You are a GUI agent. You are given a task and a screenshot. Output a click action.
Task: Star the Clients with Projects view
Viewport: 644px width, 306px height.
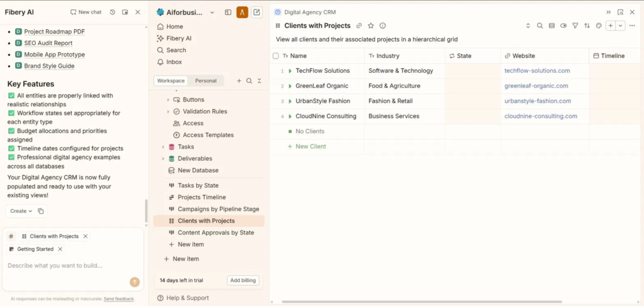tap(371, 26)
